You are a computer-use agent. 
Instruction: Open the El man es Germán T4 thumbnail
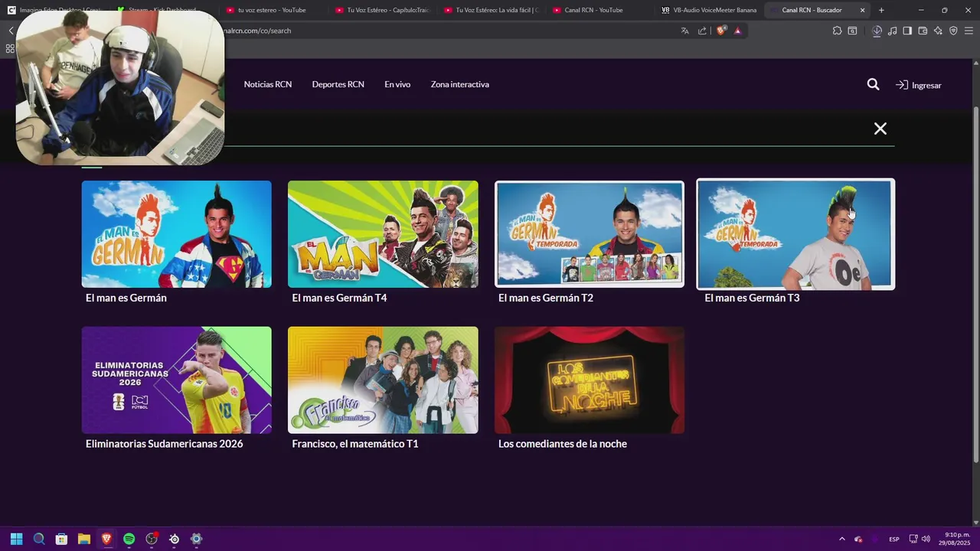click(383, 234)
